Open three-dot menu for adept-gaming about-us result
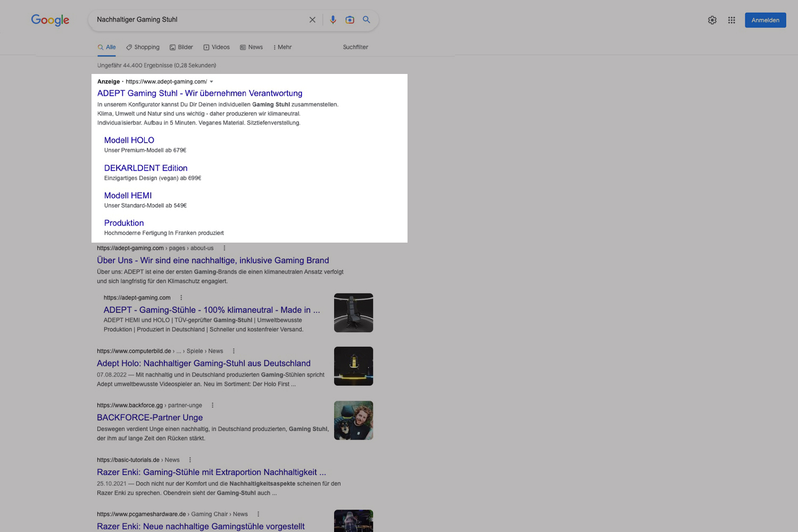 coord(225,248)
